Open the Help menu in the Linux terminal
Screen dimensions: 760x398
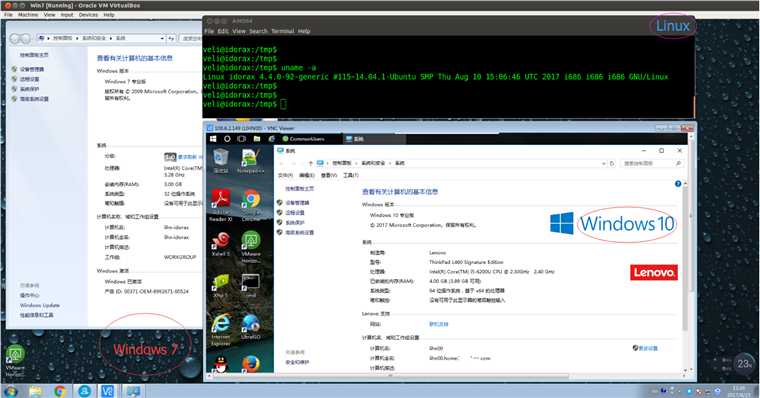(304, 31)
